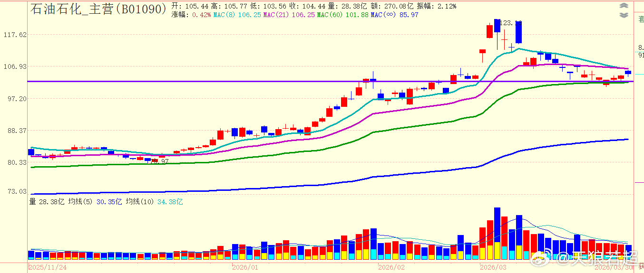Click the 117.62 price axis label
This screenshot has height=273, width=644.
[x=15, y=35]
